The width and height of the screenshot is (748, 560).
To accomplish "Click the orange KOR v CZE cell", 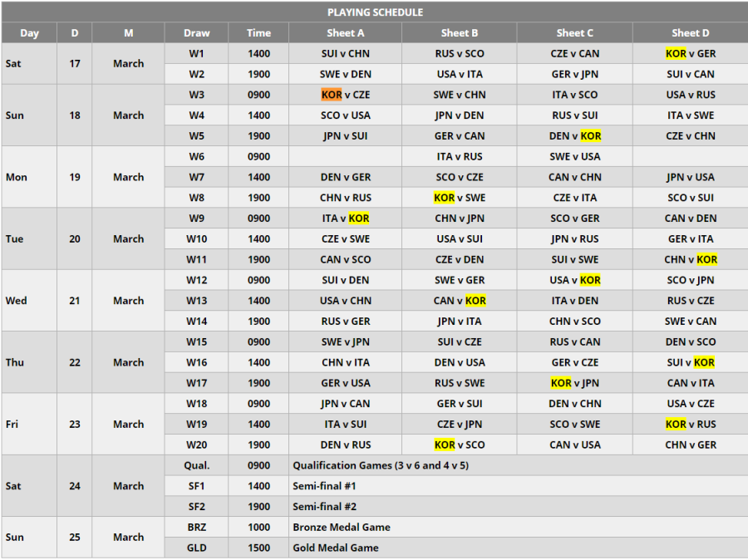I will pyautogui.click(x=346, y=95).
